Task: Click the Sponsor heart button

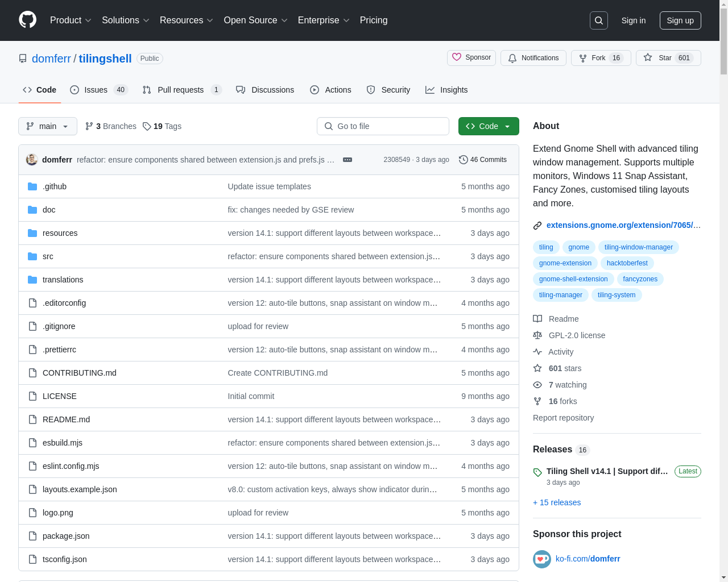Action: point(471,58)
